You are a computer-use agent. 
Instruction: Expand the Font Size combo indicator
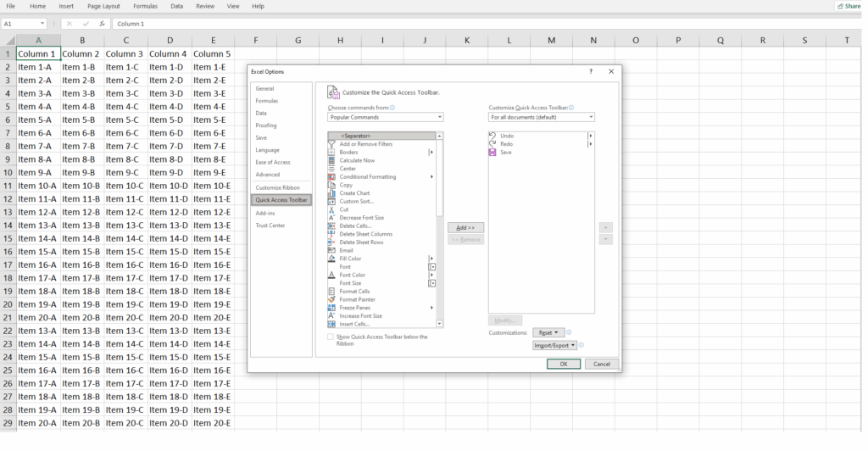432,283
